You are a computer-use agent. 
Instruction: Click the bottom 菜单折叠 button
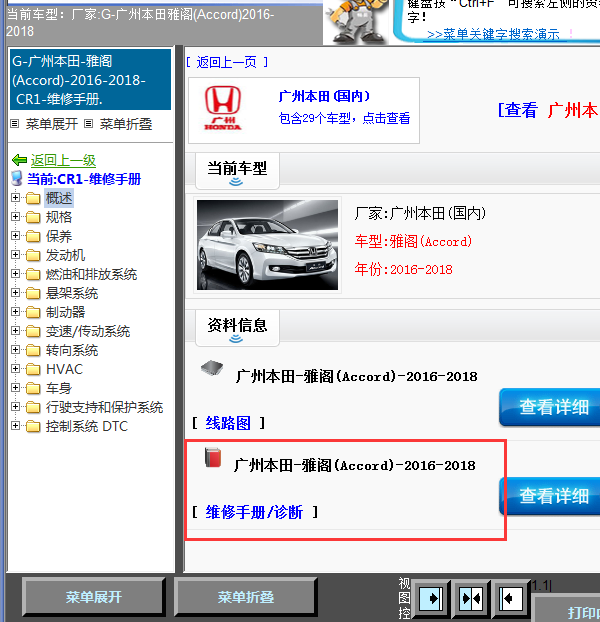point(245,597)
